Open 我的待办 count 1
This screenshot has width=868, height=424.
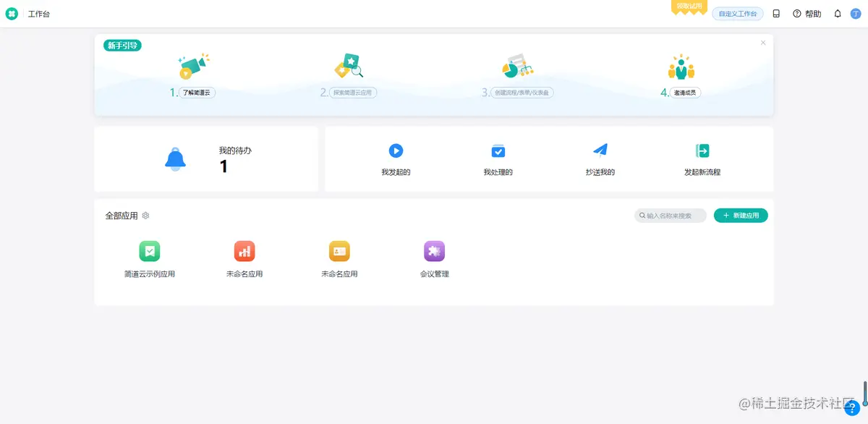(x=224, y=166)
